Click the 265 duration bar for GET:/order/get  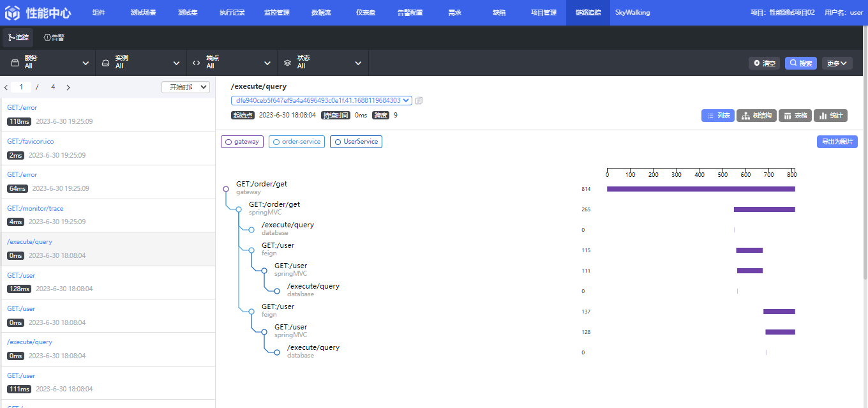(x=765, y=209)
